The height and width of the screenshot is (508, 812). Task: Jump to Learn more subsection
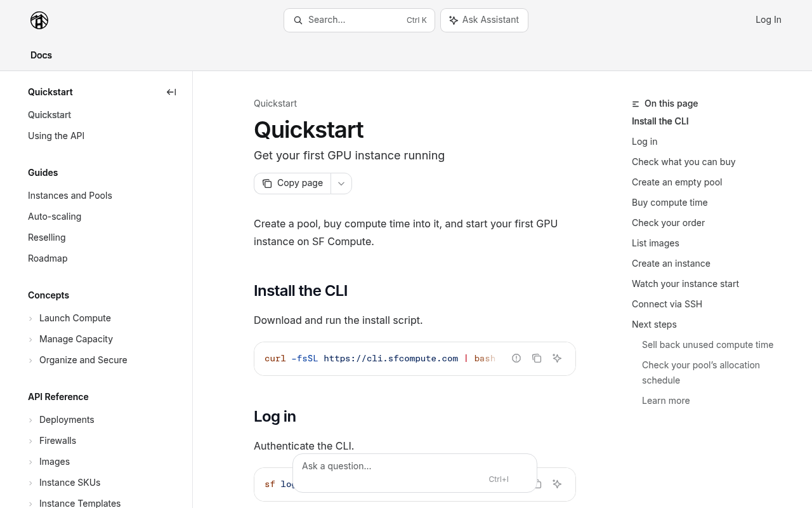pyautogui.click(x=665, y=401)
